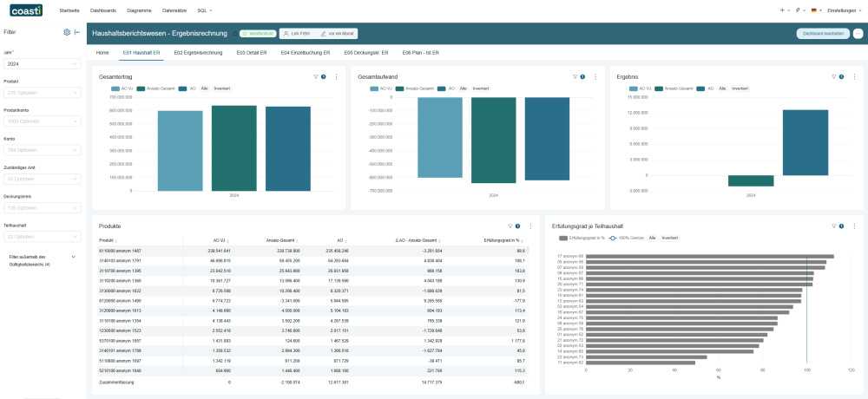Screen dimensions: 868x399
Task: Open the dashboard ellipsis actions menu
Action: [x=858, y=34]
